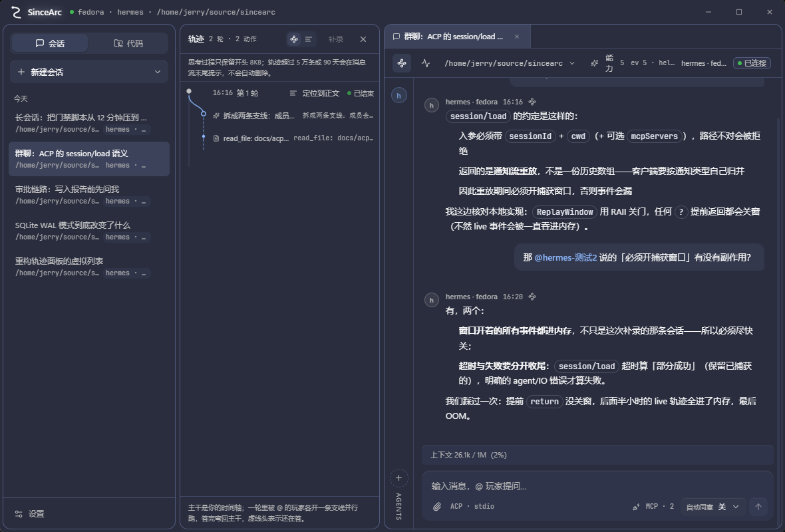
Task: Click the SinceArc logo icon
Action: point(16,12)
